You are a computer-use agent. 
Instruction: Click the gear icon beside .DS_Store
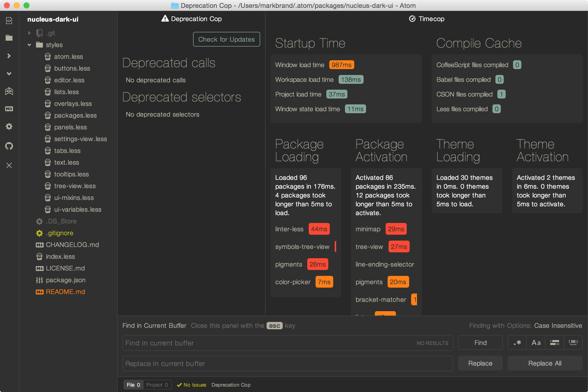click(39, 221)
